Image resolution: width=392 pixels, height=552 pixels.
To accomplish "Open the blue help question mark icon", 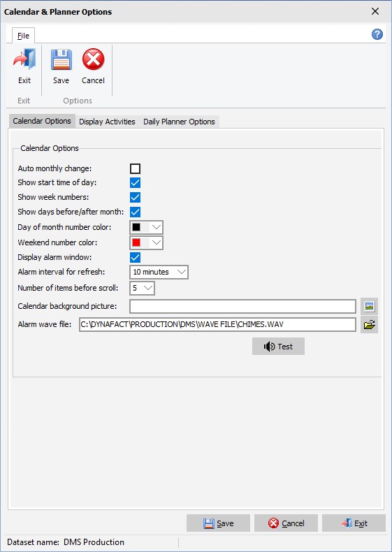I will click(x=377, y=34).
